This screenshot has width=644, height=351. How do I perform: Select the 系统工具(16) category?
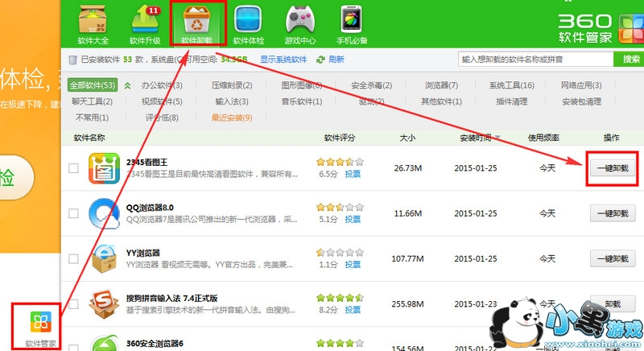[512, 85]
